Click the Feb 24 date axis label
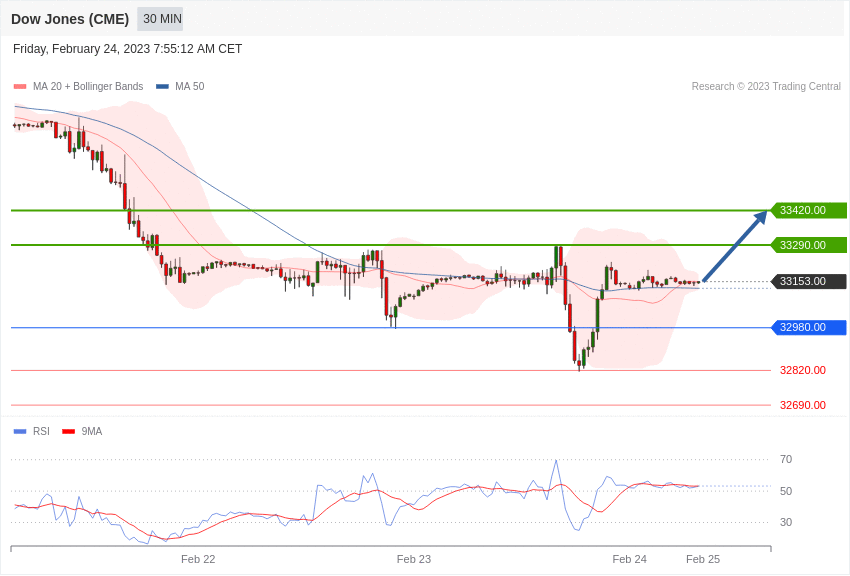This screenshot has height=576, width=850. [x=629, y=559]
